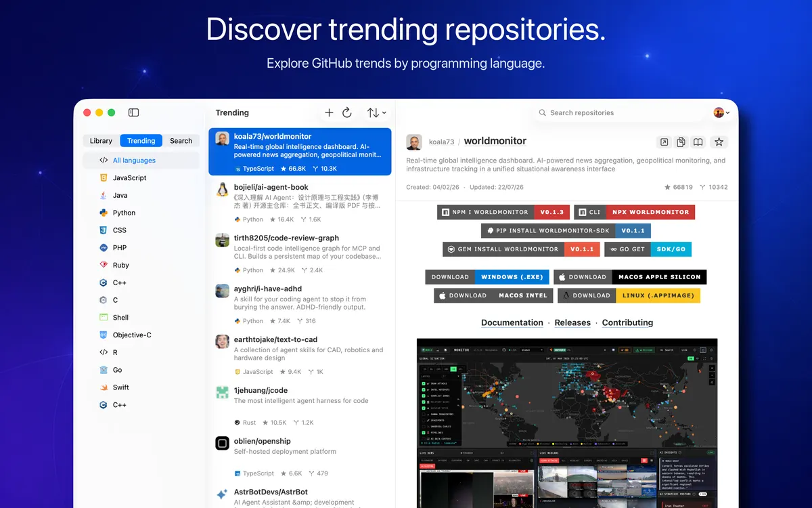The width and height of the screenshot is (812, 508).
Task: Open bojieli/ai-agent-book repository
Action: [x=300, y=203]
